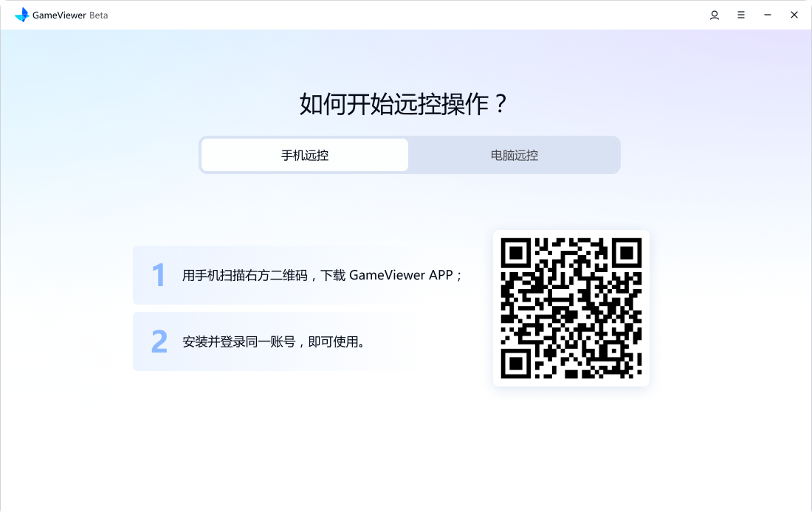Click the Beta label in title bar
The width and height of the screenshot is (812, 517).
click(99, 15)
